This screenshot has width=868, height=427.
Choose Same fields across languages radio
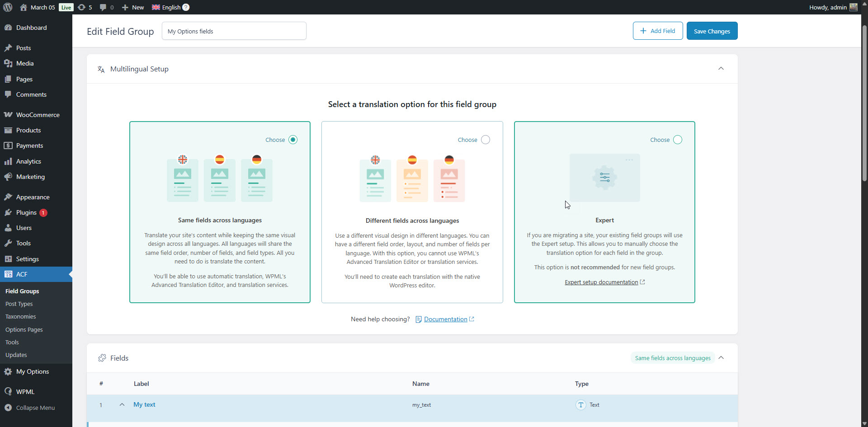pos(293,140)
